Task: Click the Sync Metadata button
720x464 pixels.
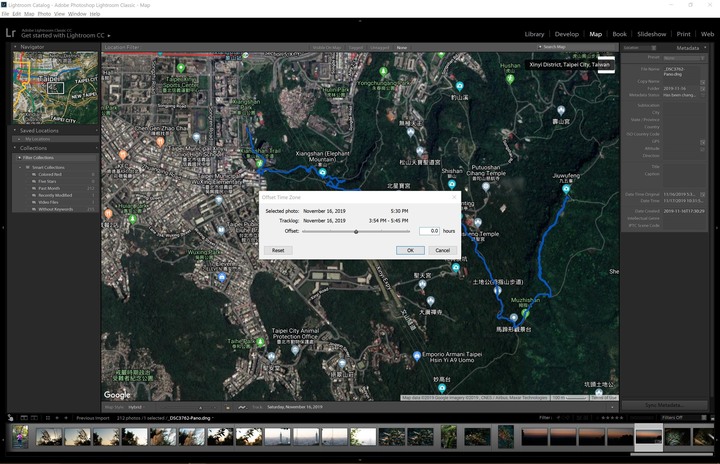Action: pos(664,405)
